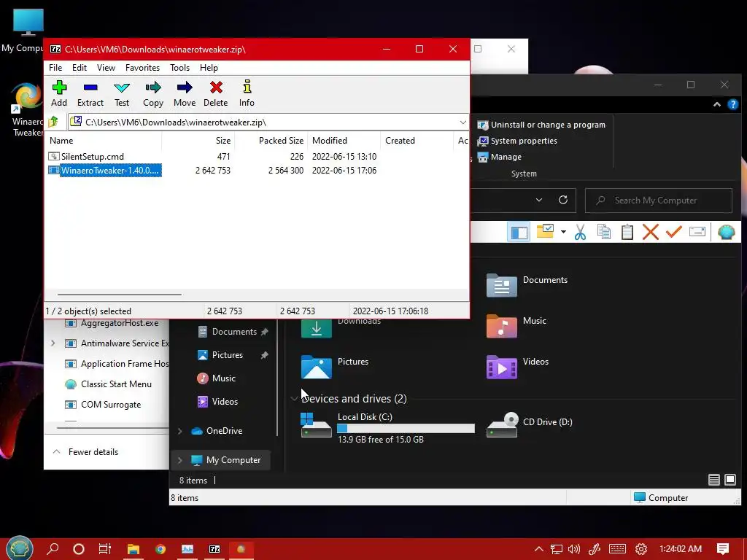
Task: Click the rename icon beside the orange checkmark
Action: tap(697, 232)
